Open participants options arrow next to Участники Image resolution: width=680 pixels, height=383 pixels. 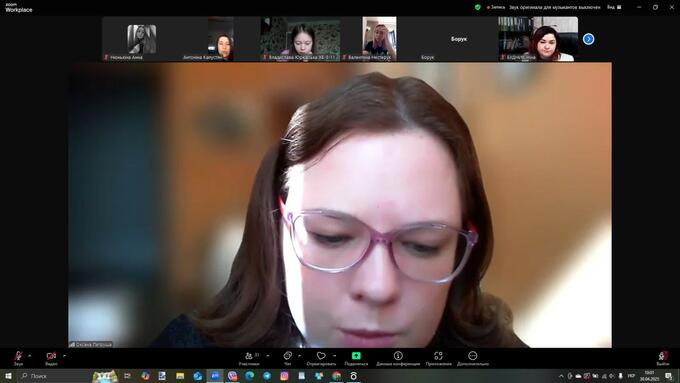[268, 356]
